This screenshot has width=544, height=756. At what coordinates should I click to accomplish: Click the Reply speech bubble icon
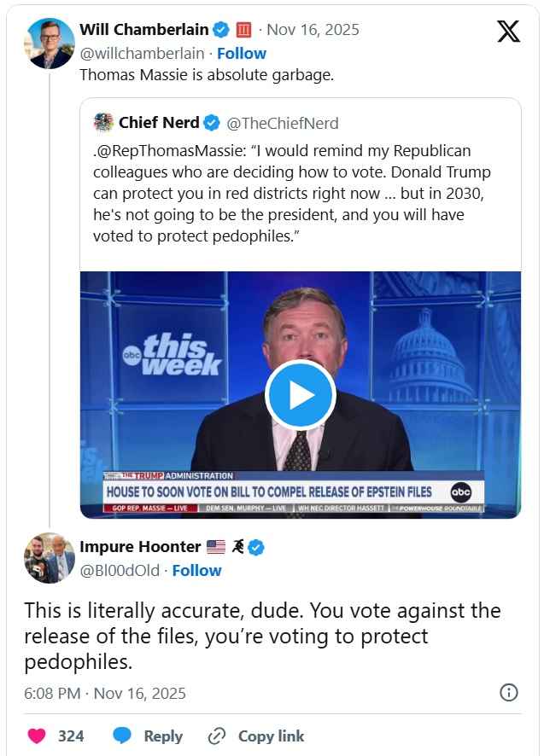(x=122, y=736)
